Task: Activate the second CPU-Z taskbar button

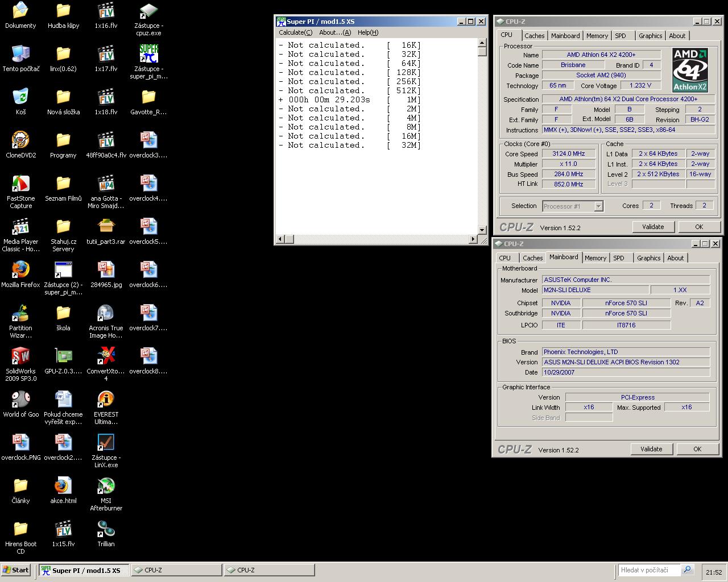Action: coord(269,570)
